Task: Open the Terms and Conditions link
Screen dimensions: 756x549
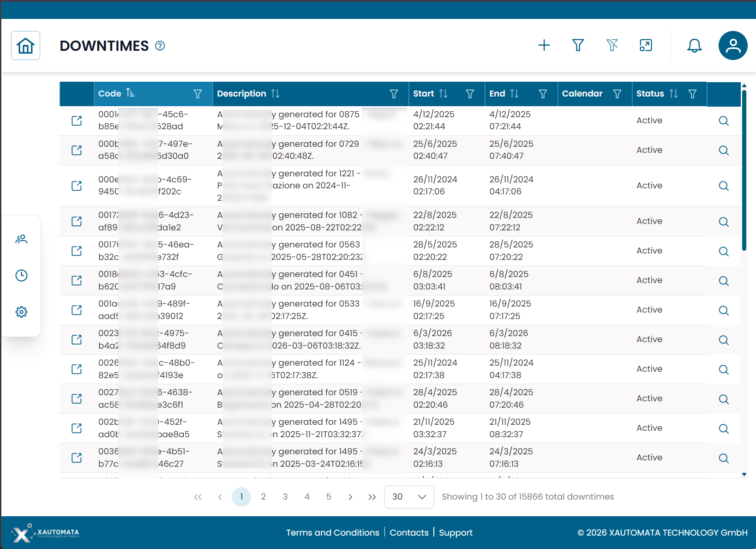Action: [332, 532]
